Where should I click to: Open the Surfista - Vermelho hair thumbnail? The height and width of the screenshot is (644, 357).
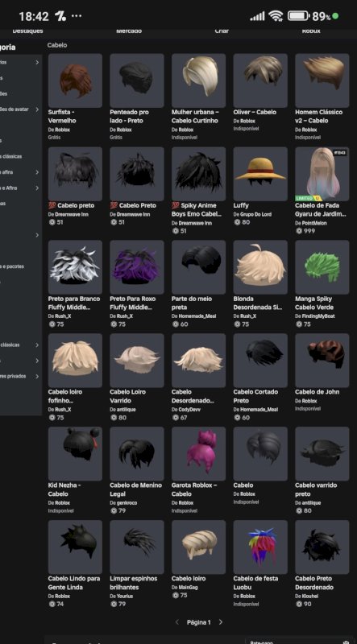pos(75,80)
